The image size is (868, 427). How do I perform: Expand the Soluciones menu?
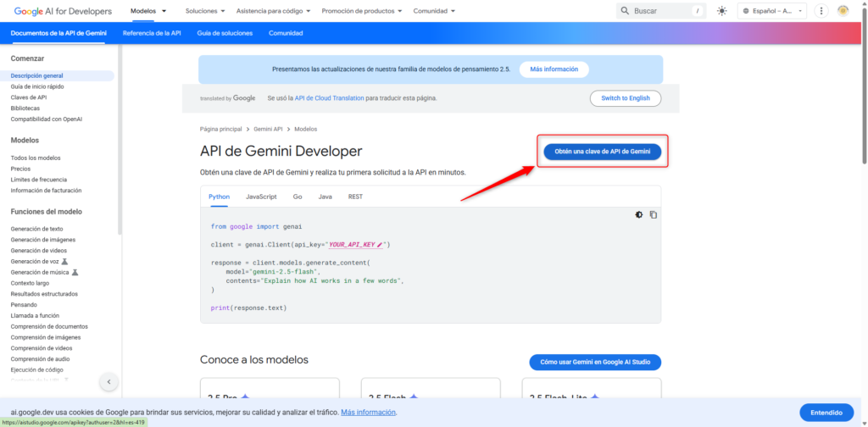205,11
